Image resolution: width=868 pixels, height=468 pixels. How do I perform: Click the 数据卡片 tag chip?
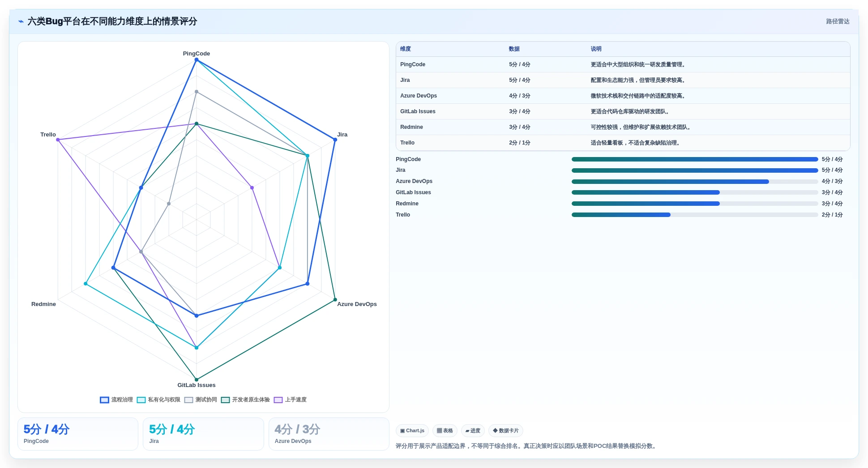tap(506, 430)
